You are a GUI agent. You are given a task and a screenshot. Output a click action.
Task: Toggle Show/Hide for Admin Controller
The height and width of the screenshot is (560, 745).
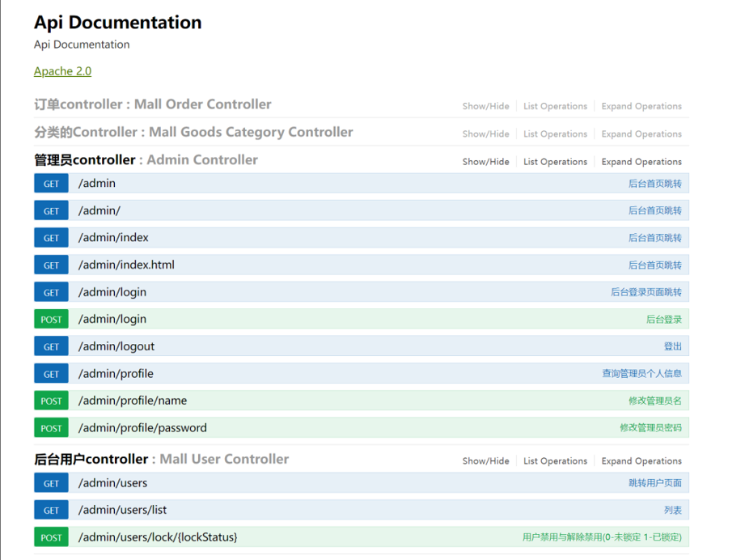pos(485,162)
